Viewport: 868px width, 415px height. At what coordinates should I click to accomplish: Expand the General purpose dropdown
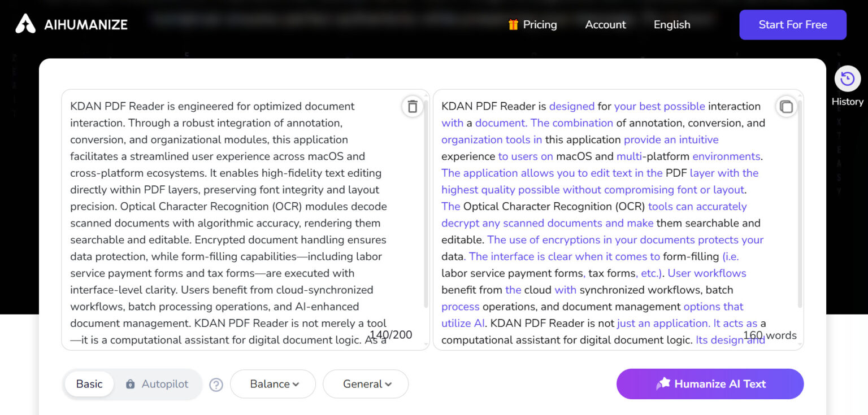click(x=365, y=384)
